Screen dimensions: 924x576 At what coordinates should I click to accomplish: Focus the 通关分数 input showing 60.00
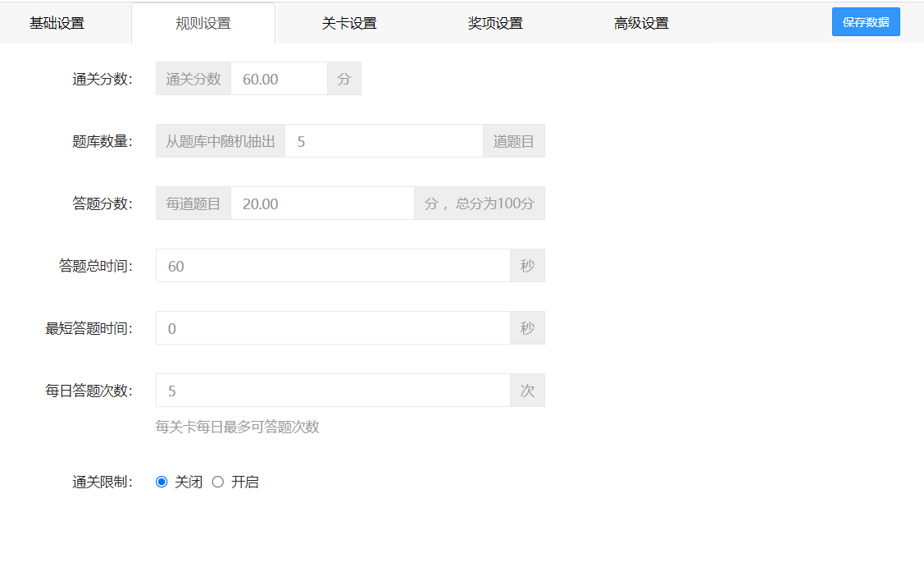pyautogui.click(x=280, y=79)
